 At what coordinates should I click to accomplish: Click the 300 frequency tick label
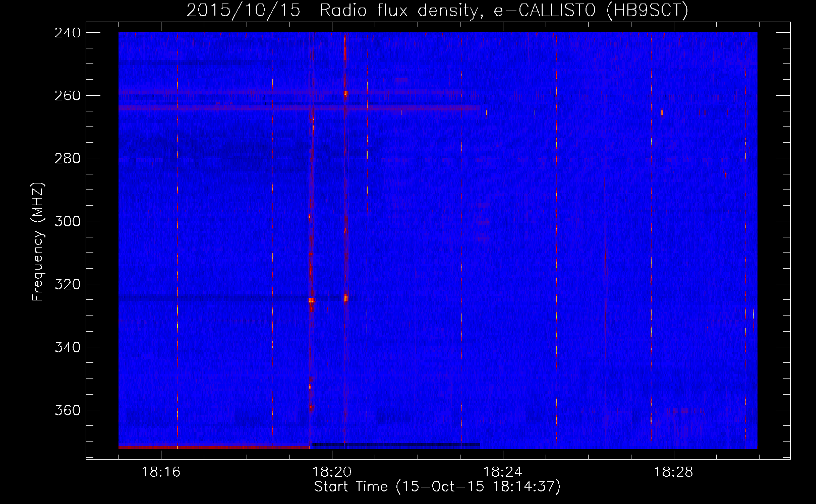[x=68, y=221]
